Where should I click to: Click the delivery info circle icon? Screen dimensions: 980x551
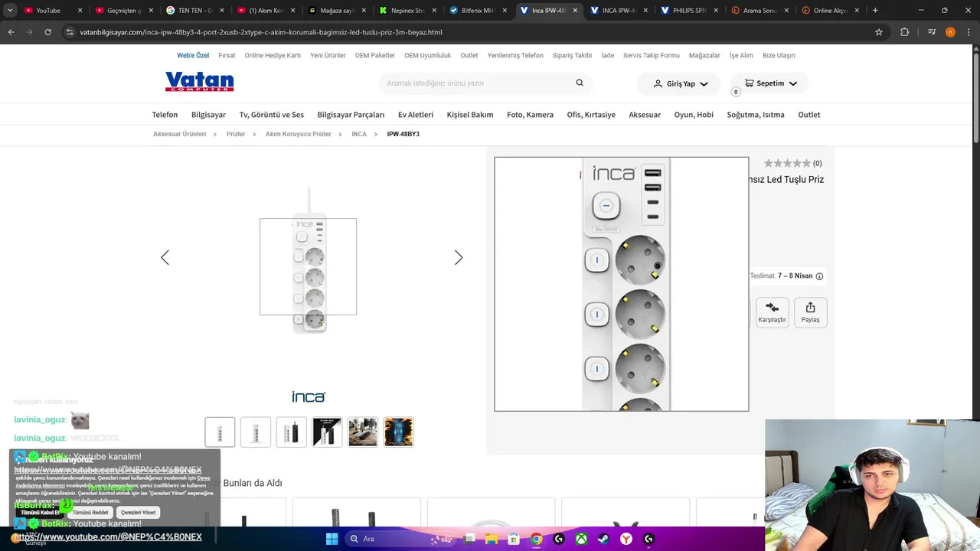coord(819,276)
